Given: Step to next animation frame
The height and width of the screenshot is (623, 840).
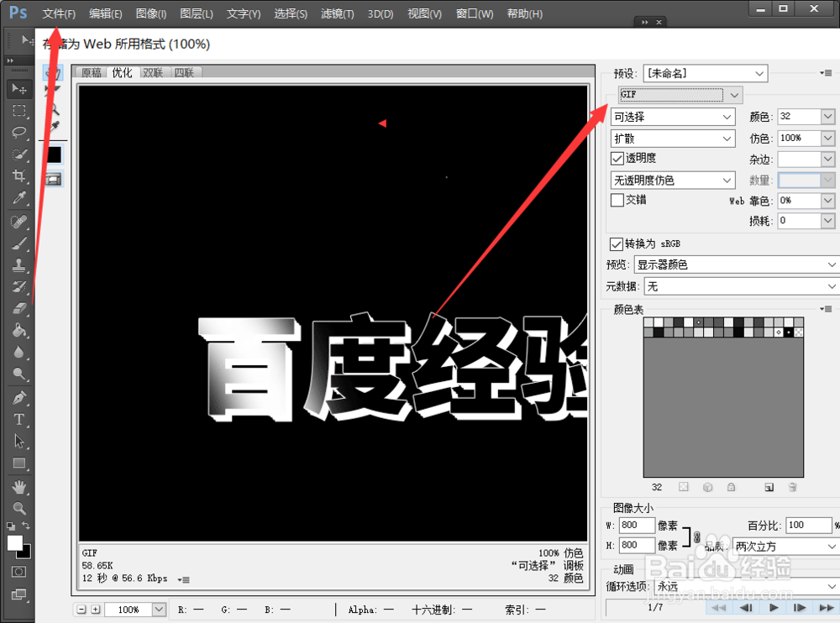Looking at the screenshot, I should 800,607.
